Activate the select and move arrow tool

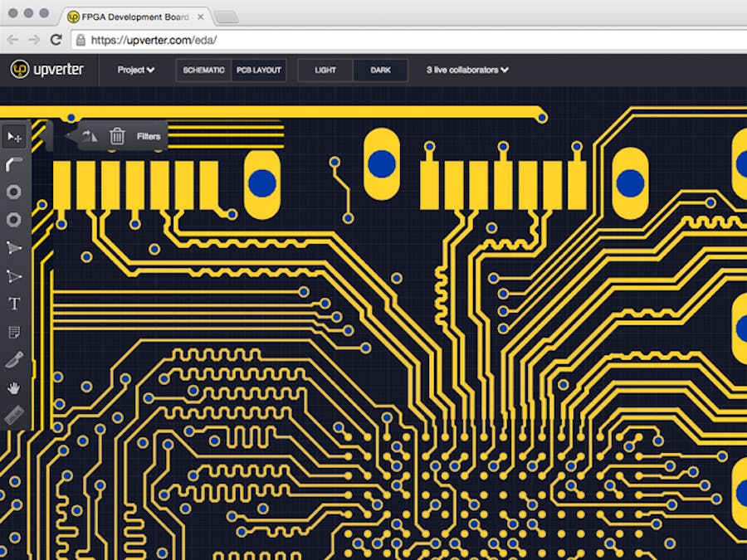click(14, 137)
